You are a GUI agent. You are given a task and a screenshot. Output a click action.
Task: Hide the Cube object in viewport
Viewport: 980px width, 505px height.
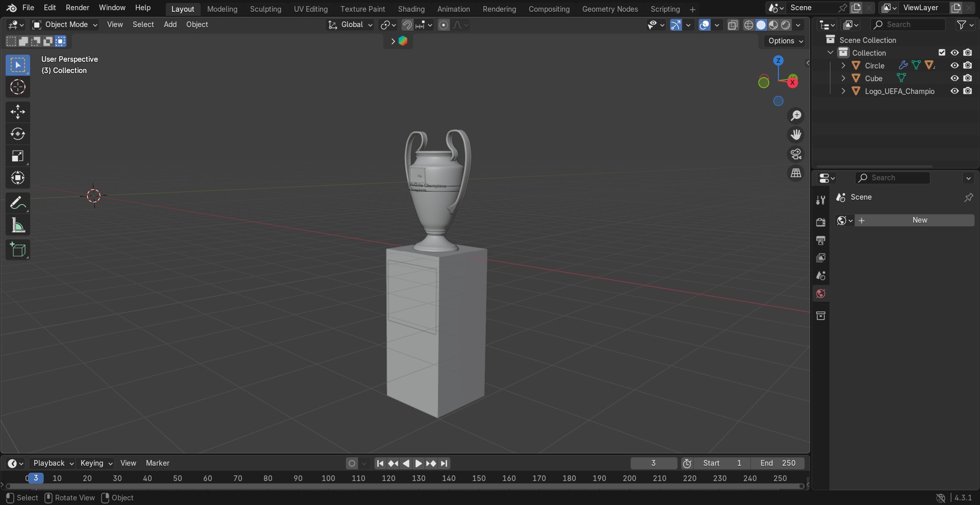coord(954,78)
